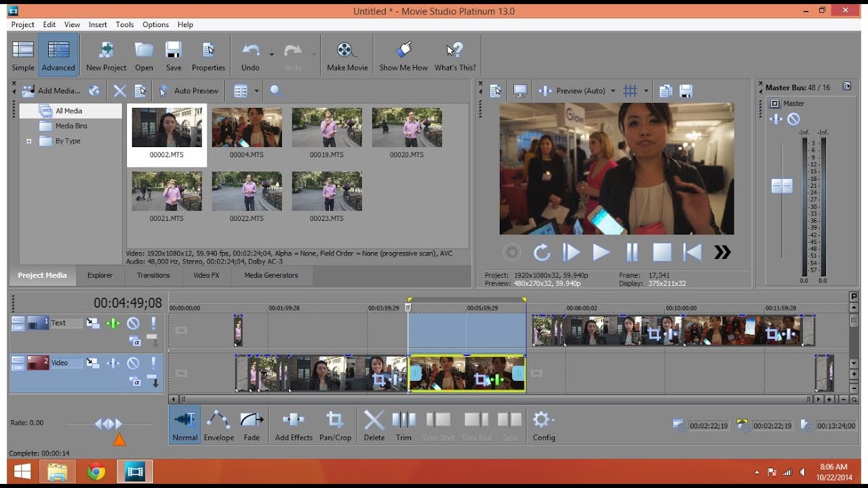Switch to the Transitions tab
The image size is (868, 488).
click(x=153, y=275)
